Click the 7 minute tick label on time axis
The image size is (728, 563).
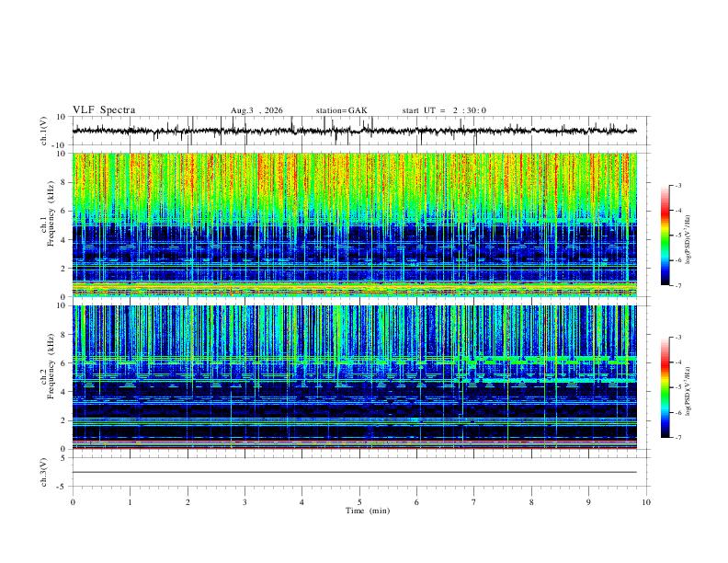[474, 502]
